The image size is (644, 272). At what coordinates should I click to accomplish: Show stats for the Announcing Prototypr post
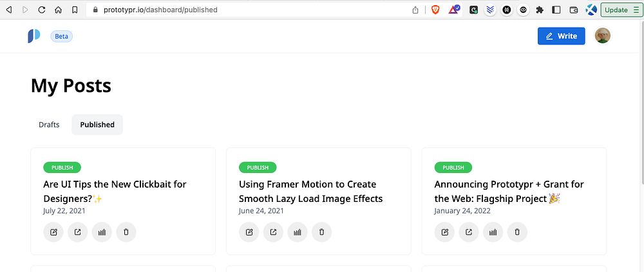click(x=493, y=232)
